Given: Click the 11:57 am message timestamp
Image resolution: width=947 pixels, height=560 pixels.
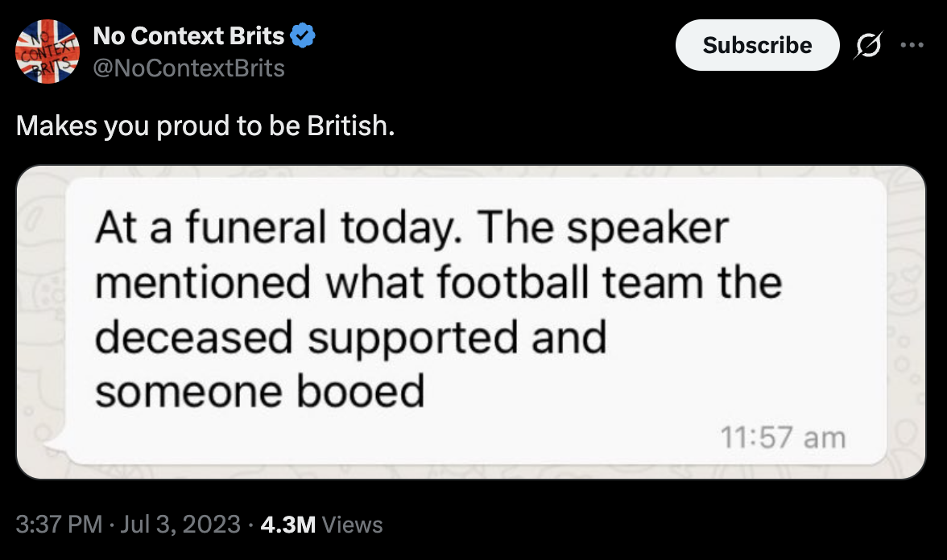Looking at the screenshot, I should tap(783, 439).
